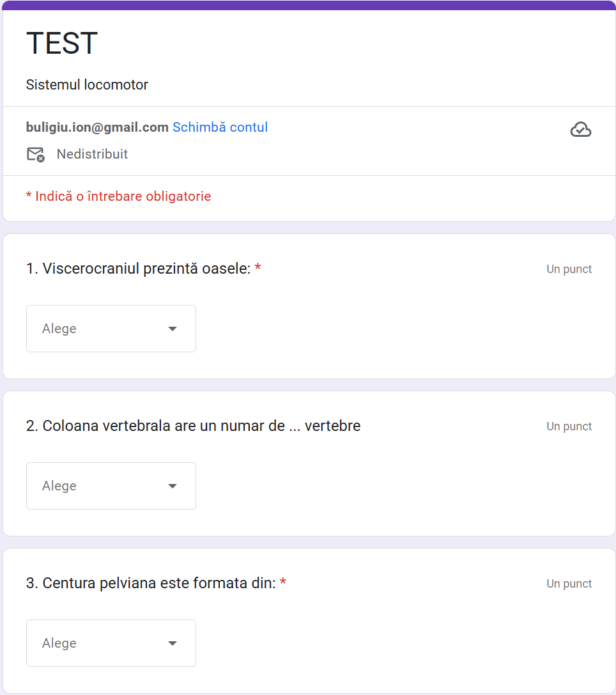Click the Schimbă contul link
This screenshot has height=695, width=616.
pyautogui.click(x=220, y=127)
